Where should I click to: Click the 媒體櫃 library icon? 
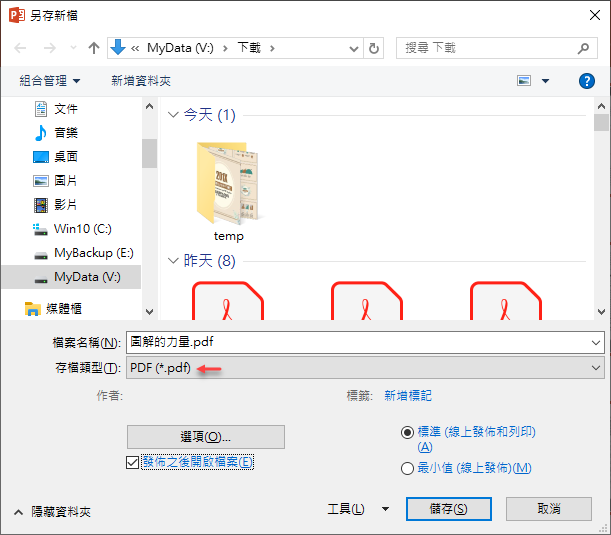[x=32, y=309]
